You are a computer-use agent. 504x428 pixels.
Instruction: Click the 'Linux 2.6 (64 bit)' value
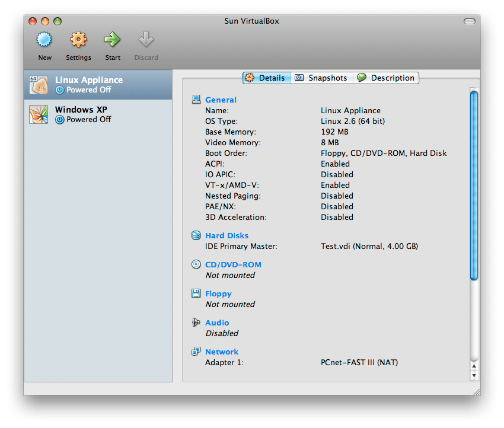(353, 121)
